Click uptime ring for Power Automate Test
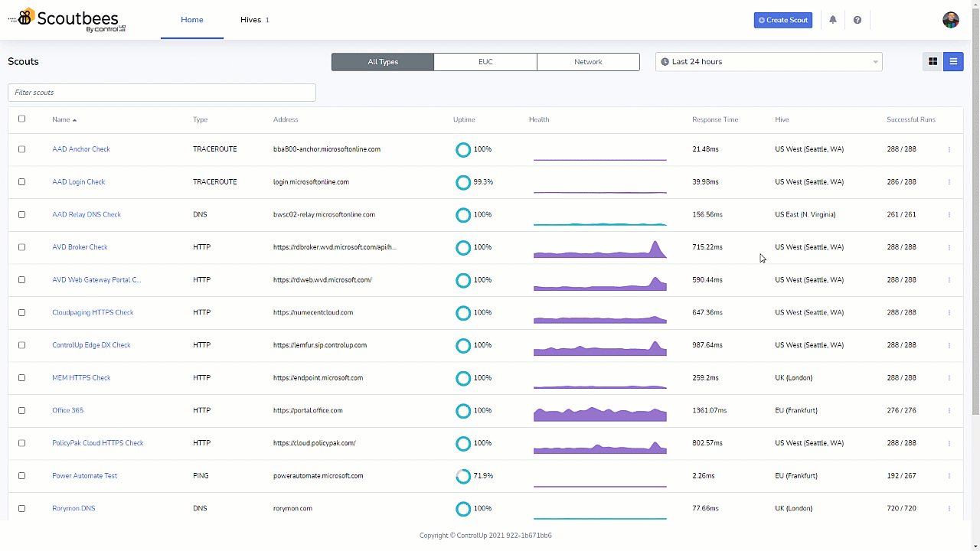Viewport: 980px width, 551px height. tap(463, 476)
